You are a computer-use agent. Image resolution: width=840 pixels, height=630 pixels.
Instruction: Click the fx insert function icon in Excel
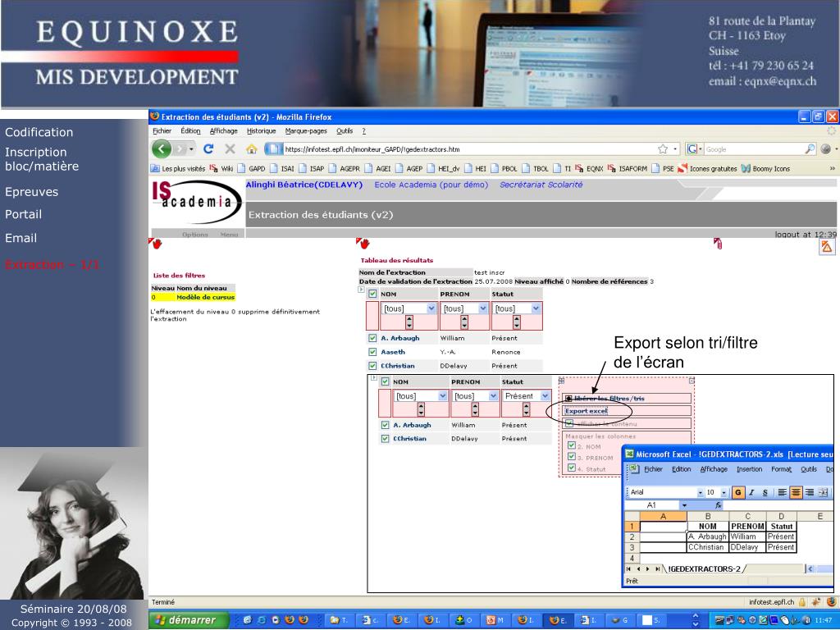pos(718,505)
